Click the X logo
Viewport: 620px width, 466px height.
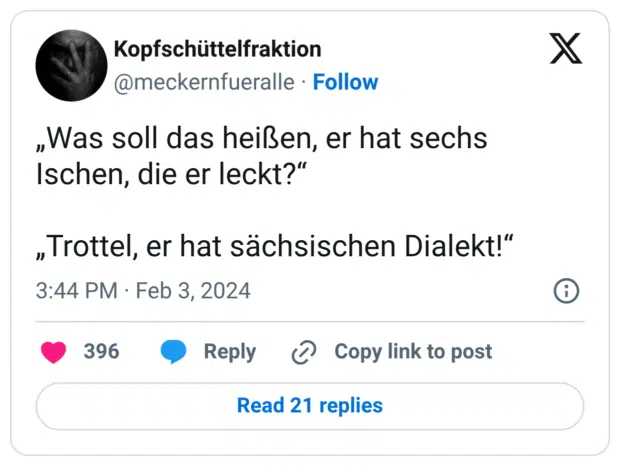566,49
